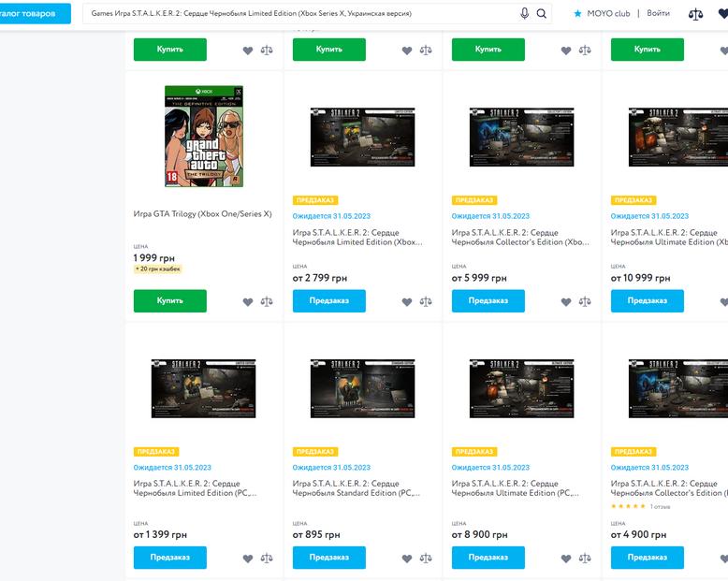Click price 'от 895 грн'
The width and height of the screenshot is (728, 581).
point(316,534)
